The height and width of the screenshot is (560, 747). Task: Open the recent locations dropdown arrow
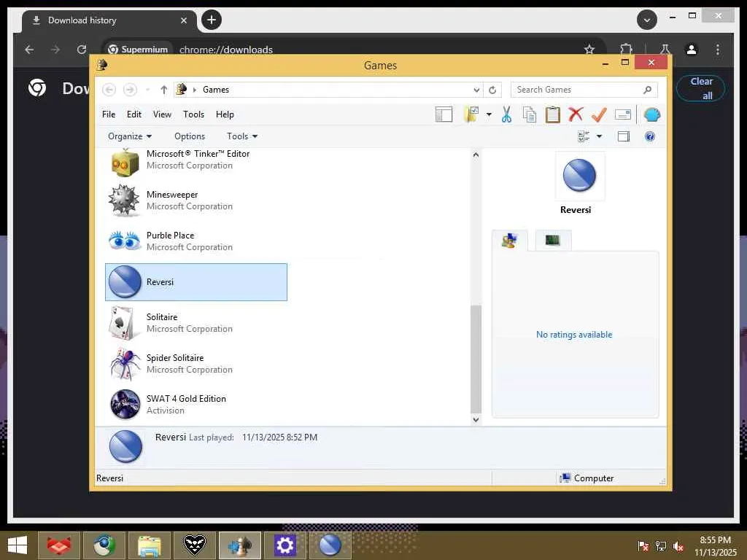[x=147, y=90]
